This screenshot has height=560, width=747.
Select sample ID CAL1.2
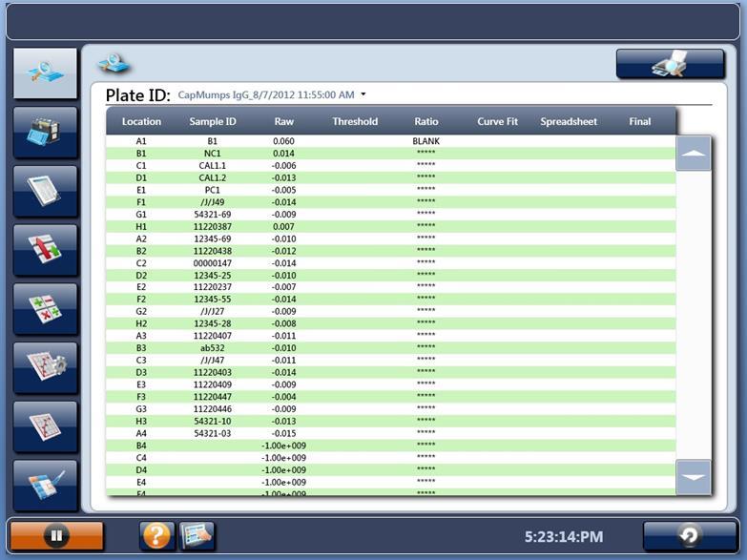[213, 177]
